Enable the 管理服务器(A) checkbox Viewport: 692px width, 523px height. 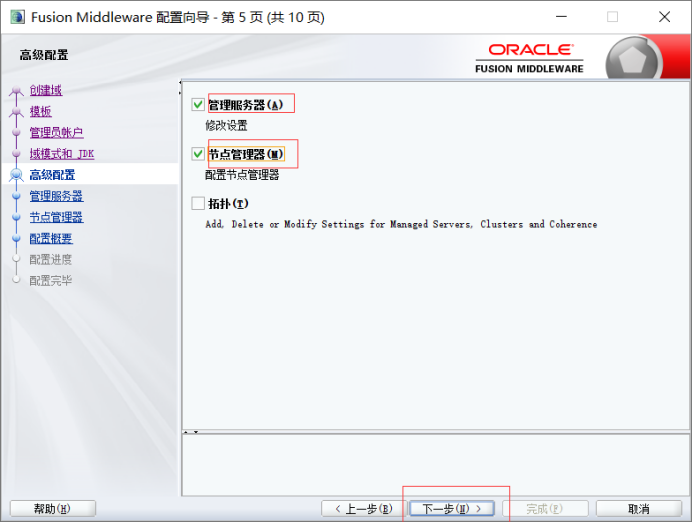click(198, 104)
